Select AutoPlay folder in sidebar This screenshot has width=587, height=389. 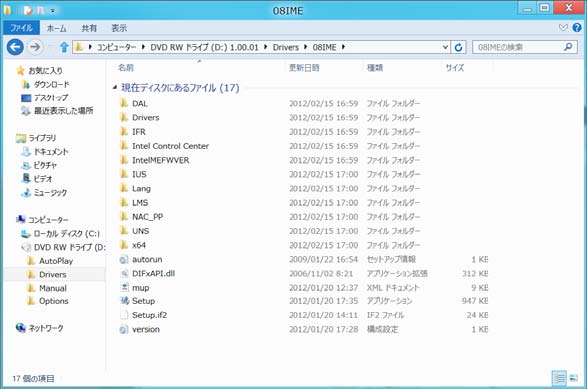pyautogui.click(x=56, y=261)
